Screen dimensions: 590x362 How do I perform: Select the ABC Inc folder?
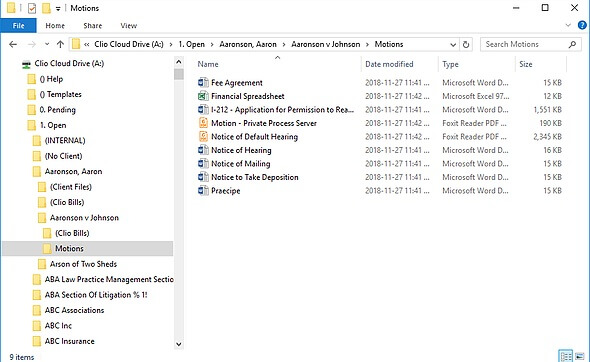[58, 326]
